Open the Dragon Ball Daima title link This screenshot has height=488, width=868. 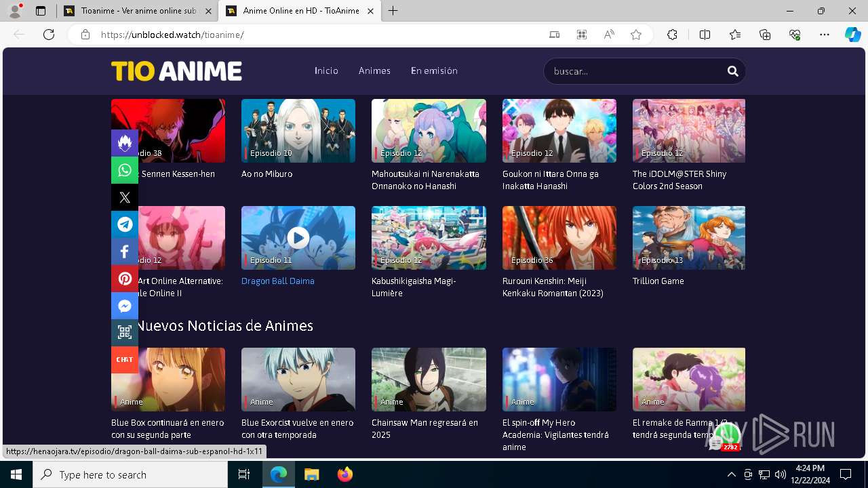pos(278,281)
